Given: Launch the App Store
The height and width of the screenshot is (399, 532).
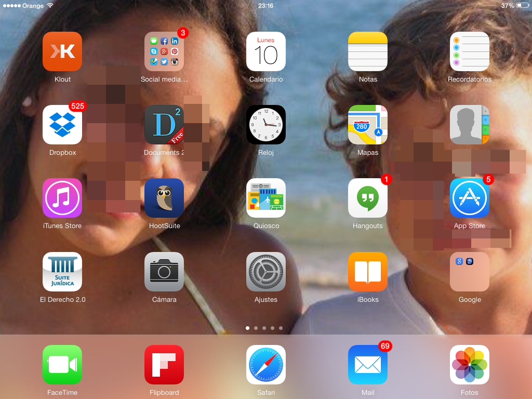Looking at the screenshot, I should click(x=470, y=198).
